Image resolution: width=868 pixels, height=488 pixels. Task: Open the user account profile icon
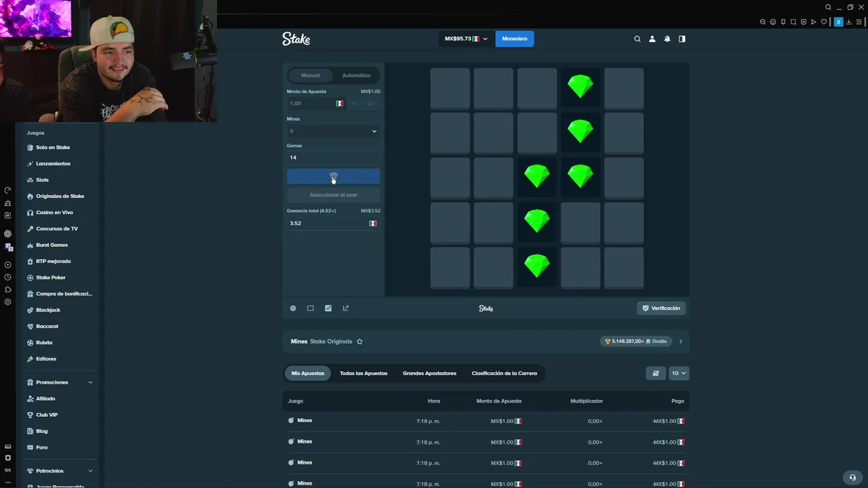[x=652, y=39]
